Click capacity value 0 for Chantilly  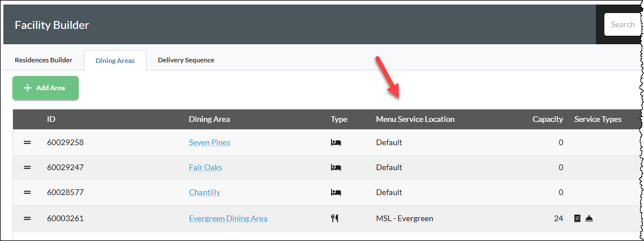tap(561, 192)
